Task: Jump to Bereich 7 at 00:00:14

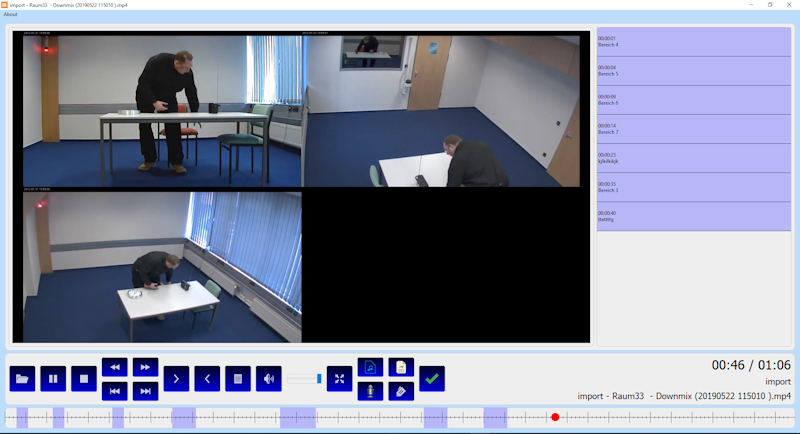Action: [693, 129]
